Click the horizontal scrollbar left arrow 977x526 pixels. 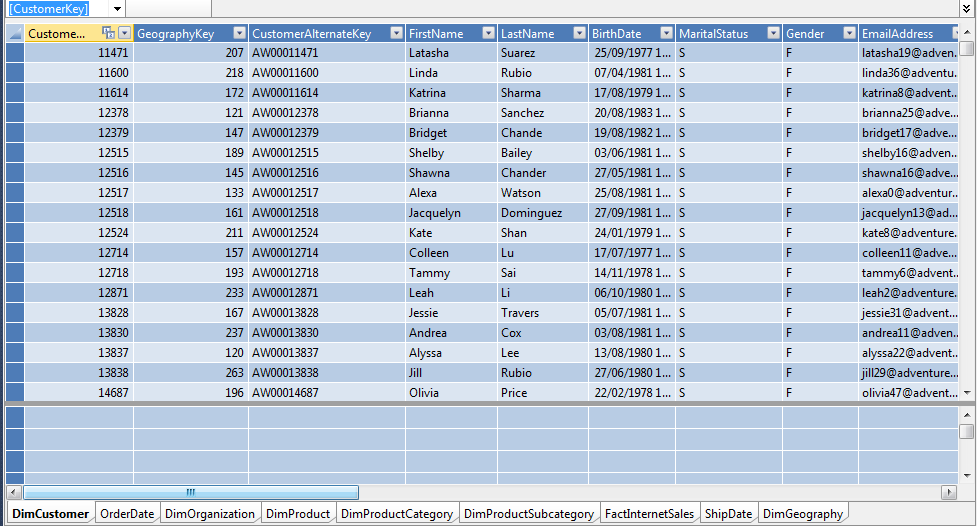(13, 492)
